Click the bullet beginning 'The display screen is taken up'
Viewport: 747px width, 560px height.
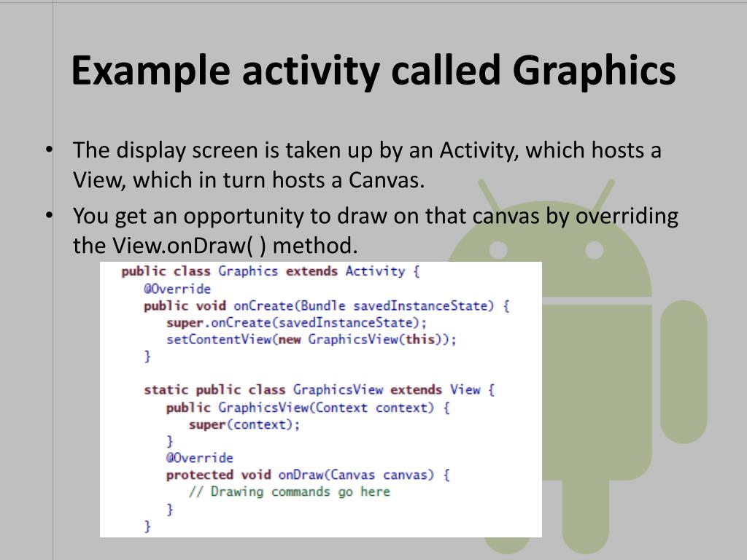click(367, 165)
